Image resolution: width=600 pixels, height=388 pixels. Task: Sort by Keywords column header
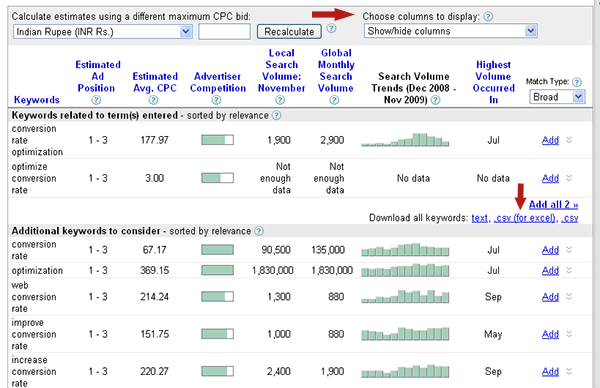click(37, 100)
